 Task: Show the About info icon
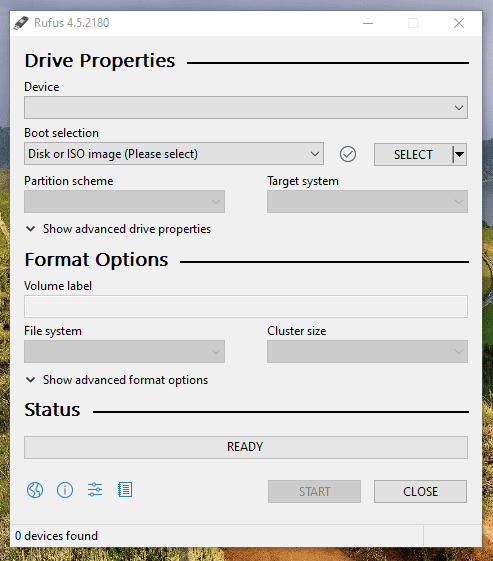click(x=65, y=490)
